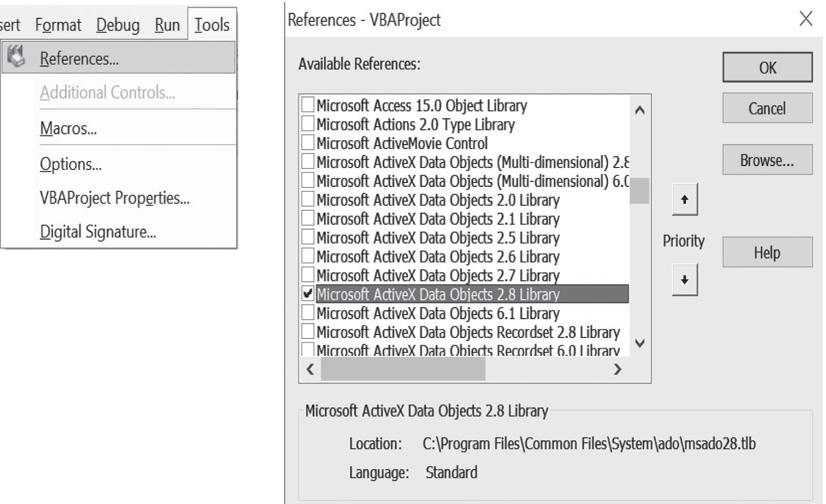Screen dimensions: 826x504
Task: Check Microsoft ActiveMovie Control
Action: (x=307, y=142)
